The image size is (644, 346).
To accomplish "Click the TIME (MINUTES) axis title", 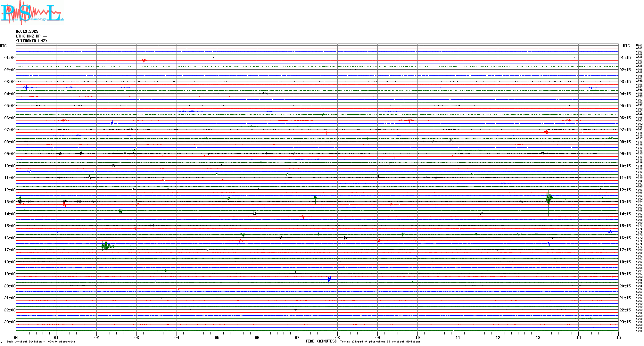I will [x=321, y=341].
